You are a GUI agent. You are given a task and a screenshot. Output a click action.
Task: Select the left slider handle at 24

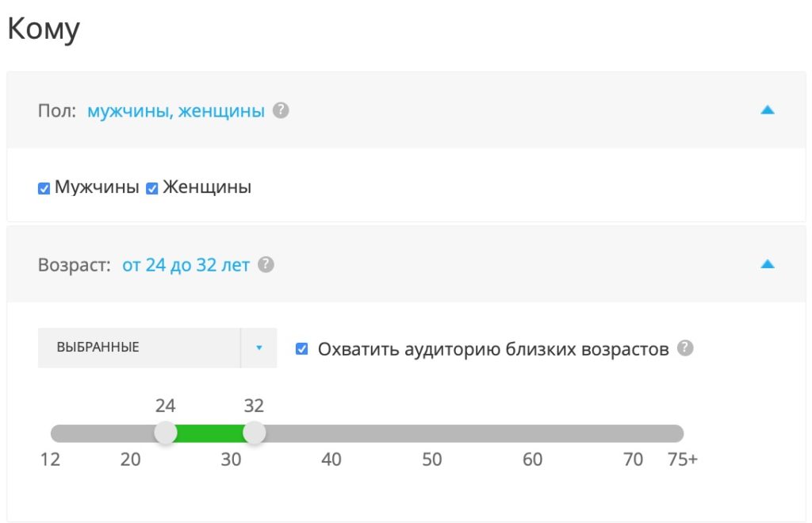(x=166, y=433)
